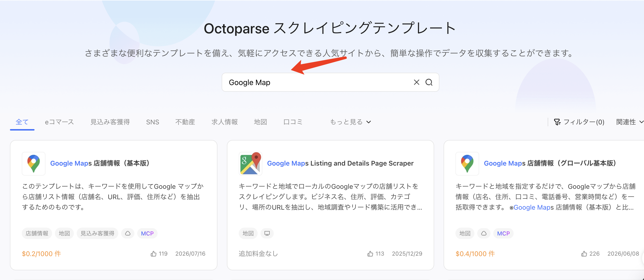Like the 基本版 template with 119 thumbs-up
This screenshot has height=280, width=644.
[154, 254]
